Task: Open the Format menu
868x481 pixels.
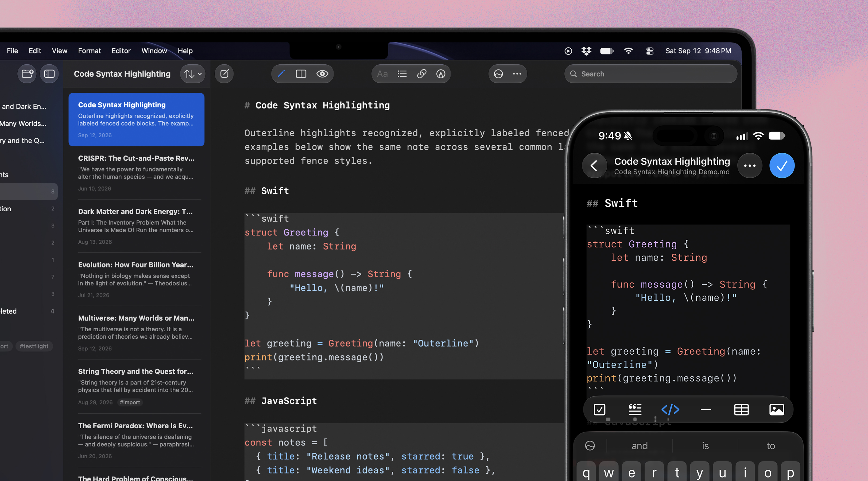Action: coord(89,51)
